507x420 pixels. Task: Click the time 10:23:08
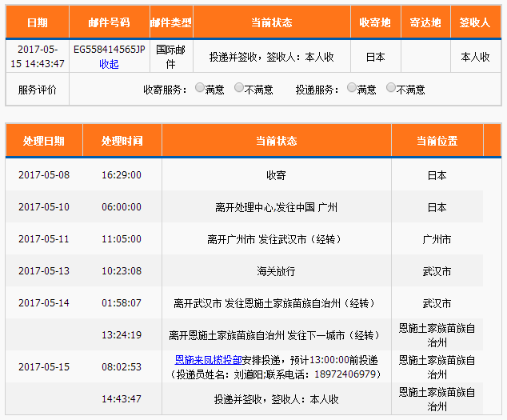(122, 271)
